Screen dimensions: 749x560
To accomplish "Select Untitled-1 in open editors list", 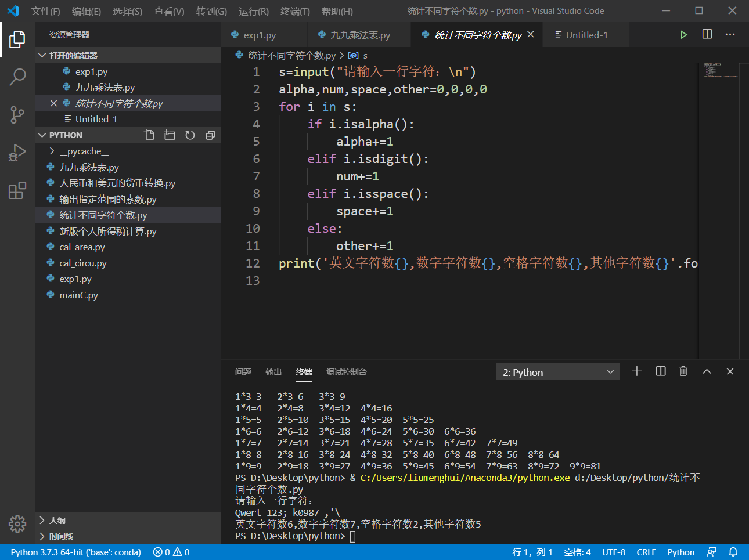I will pos(128,119).
